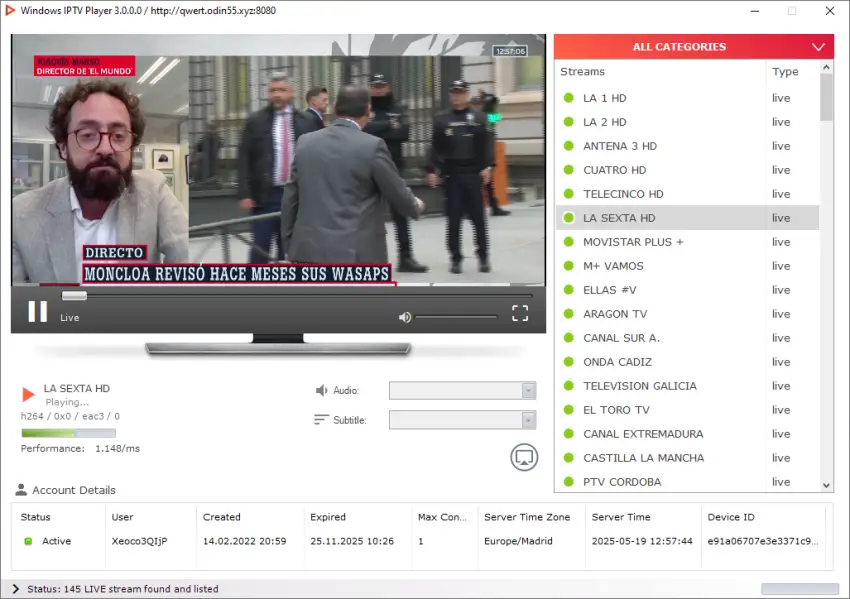This screenshot has width=850, height=599.
Task: Click the video picture showing the live broadcast
Action: (x=278, y=160)
